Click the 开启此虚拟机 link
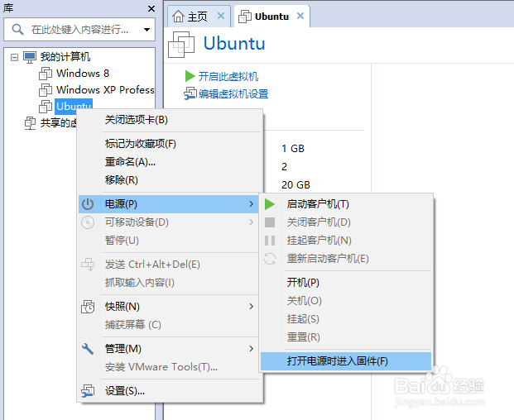This screenshot has width=514, height=420. 228,77
